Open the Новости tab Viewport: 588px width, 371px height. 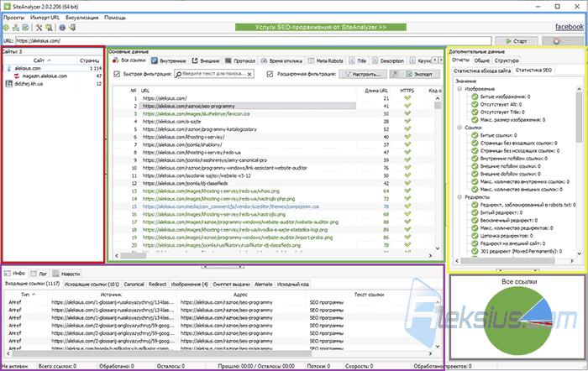coord(66,274)
